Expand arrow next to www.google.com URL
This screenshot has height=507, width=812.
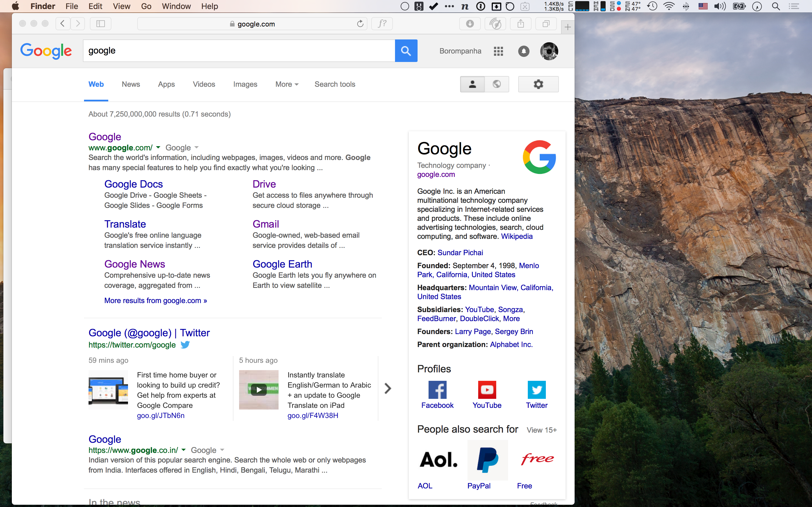(x=158, y=148)
